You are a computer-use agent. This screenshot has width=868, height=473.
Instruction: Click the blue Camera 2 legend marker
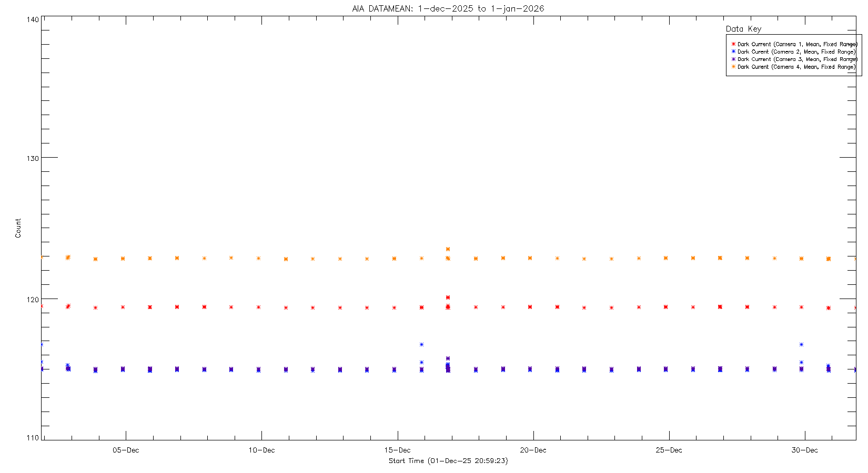[x=733, y=52]
